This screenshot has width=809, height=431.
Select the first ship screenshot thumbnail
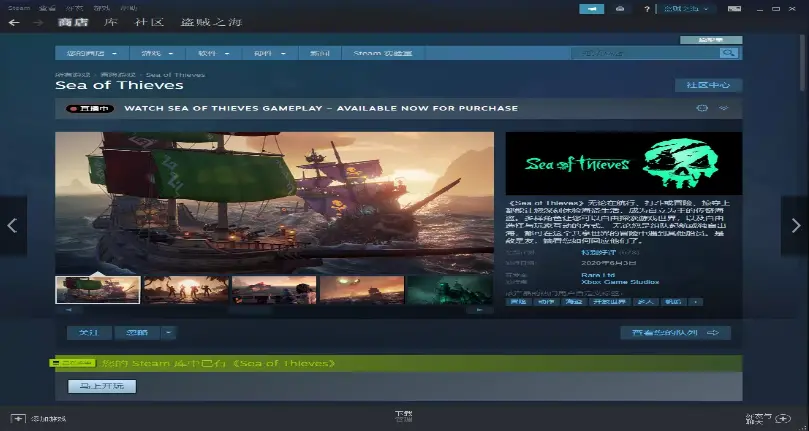(x=98, y=290)
